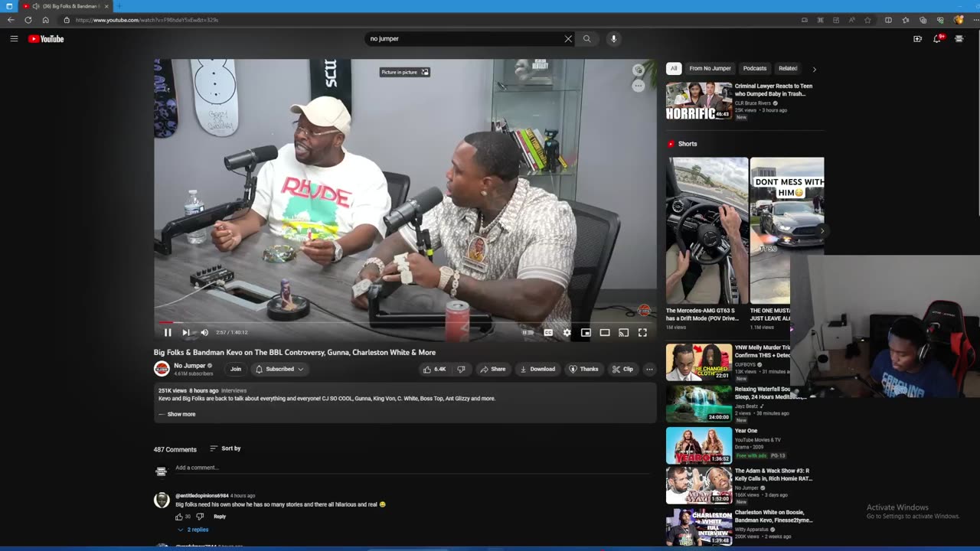Viewport: 980px width, 551px height.
Task: Open Charleston White on Boosie video
Action: click(x=698, y=528)
